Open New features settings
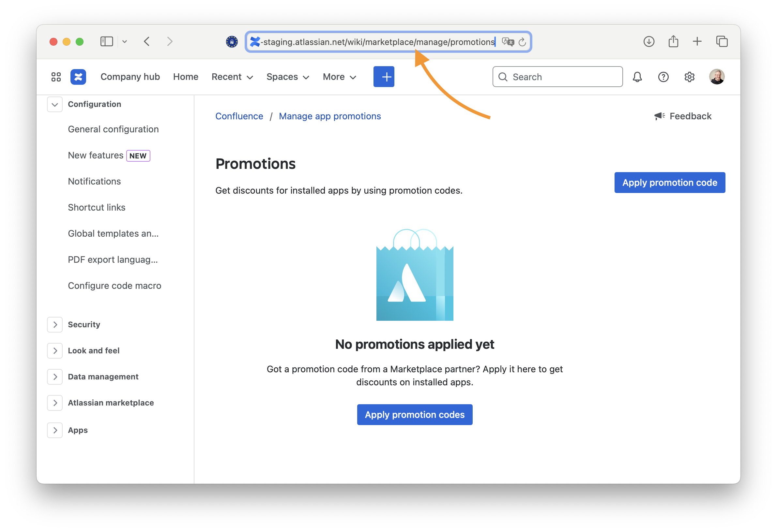 point(96,155)
